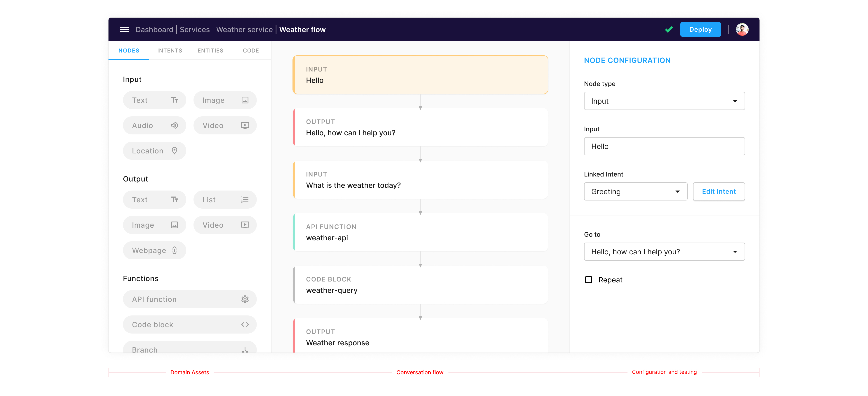Select the API Function weather-api node
This screenshot has width=868, height=396.
click(420, 232)
